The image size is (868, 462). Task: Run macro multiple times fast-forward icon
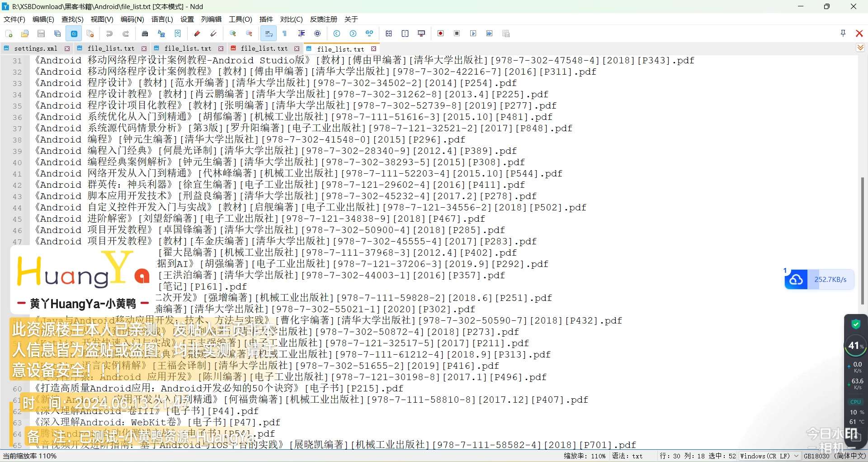490,33
